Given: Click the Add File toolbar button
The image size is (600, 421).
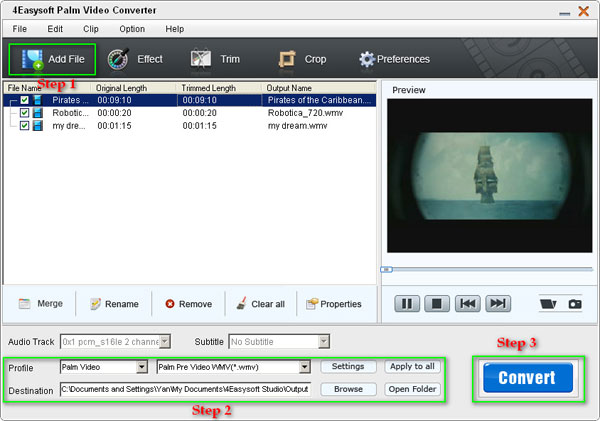Looking at the screenshot, I should pos(52,59).
